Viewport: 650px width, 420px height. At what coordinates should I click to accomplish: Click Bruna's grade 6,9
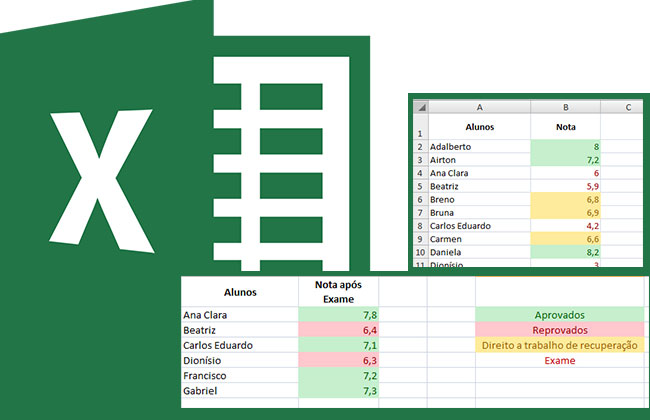565,213
